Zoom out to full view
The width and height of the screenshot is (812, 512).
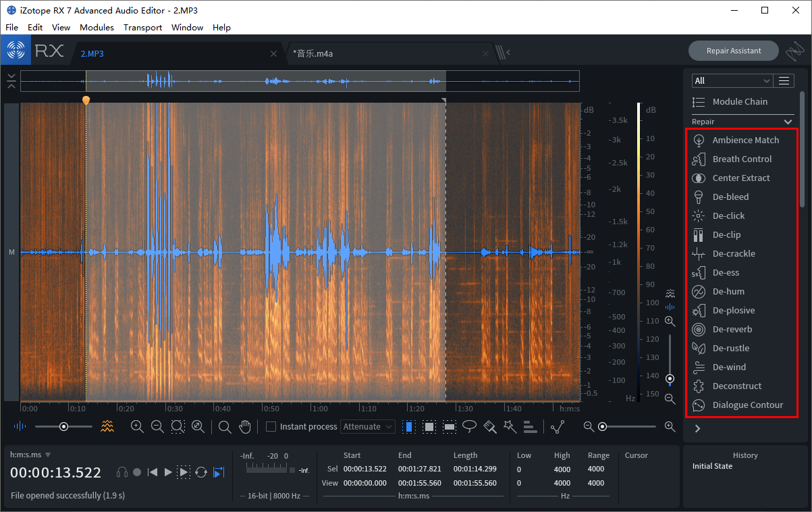click(198, 426)
